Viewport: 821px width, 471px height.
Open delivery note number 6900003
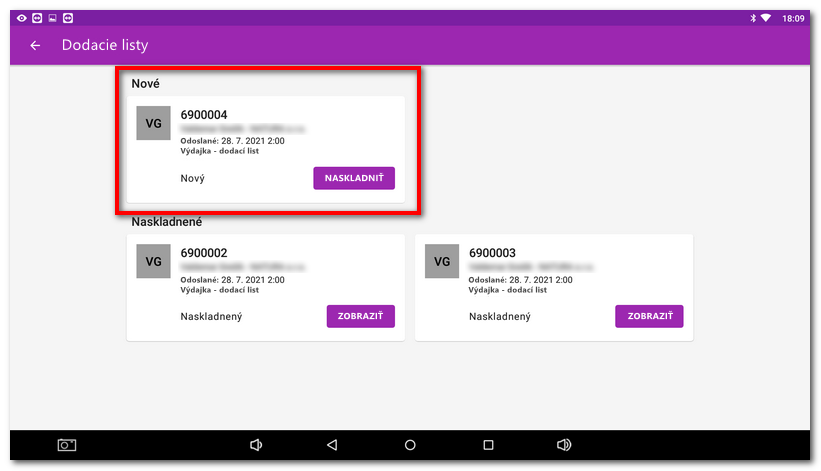click(x=492, y=253)
